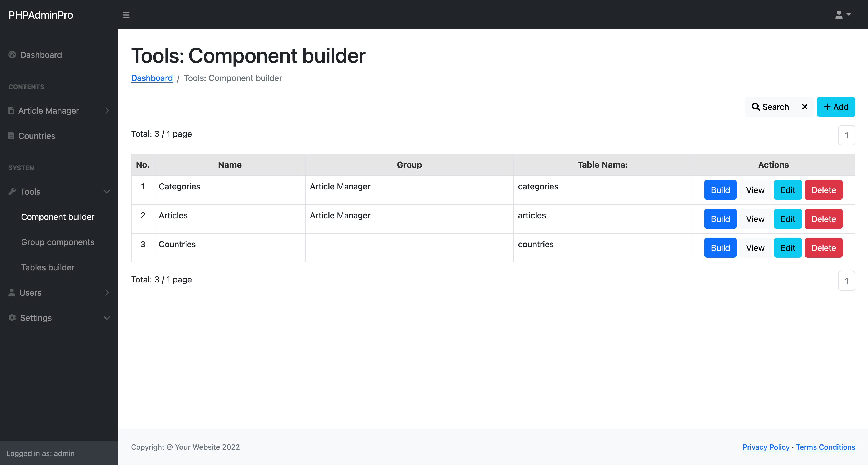Click the clear search X icon

pos(805,107)
